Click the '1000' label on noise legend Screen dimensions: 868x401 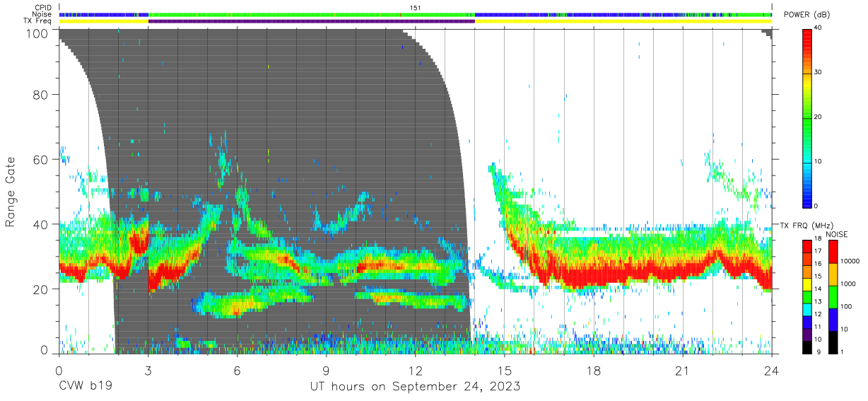[x=848, y=284]
